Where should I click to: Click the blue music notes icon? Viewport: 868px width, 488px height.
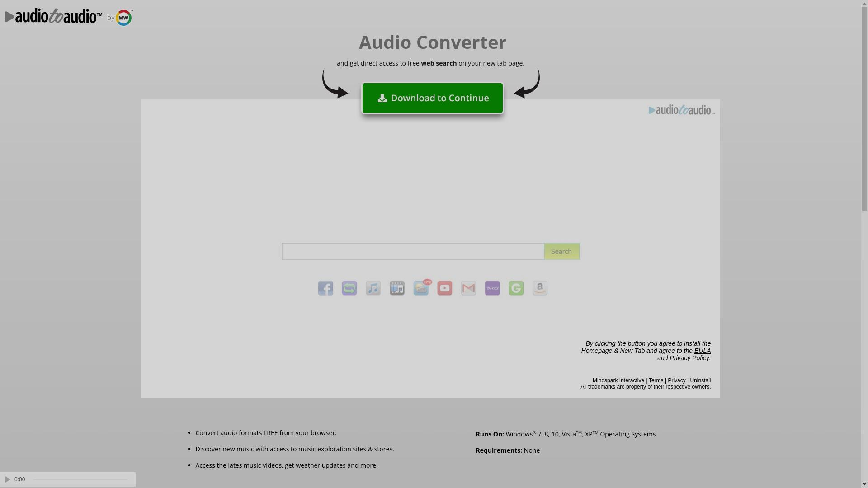(x=373, y=288)
